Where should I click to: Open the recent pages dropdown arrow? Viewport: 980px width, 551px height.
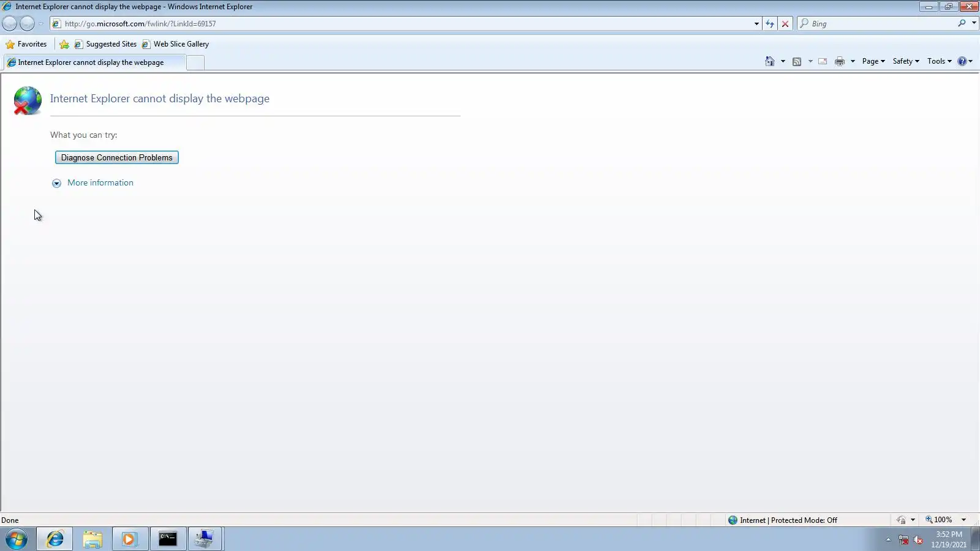tap(41, 24)
